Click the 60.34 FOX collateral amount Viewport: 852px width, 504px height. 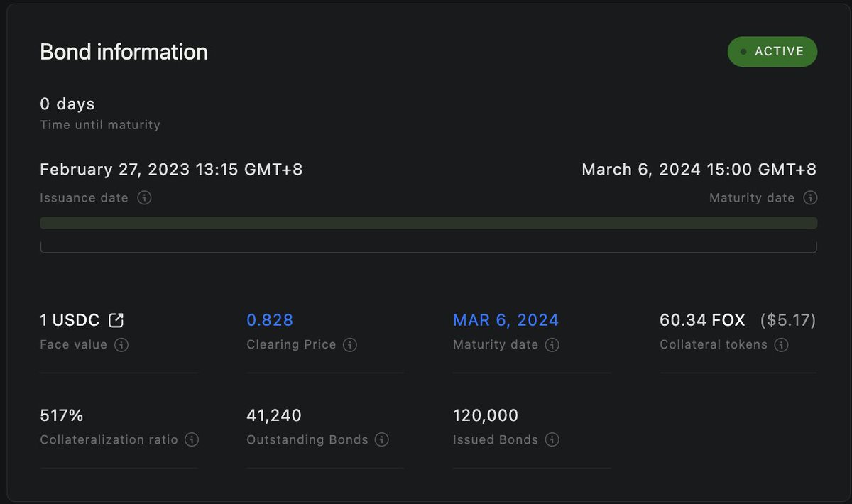[x=702, y=320]
